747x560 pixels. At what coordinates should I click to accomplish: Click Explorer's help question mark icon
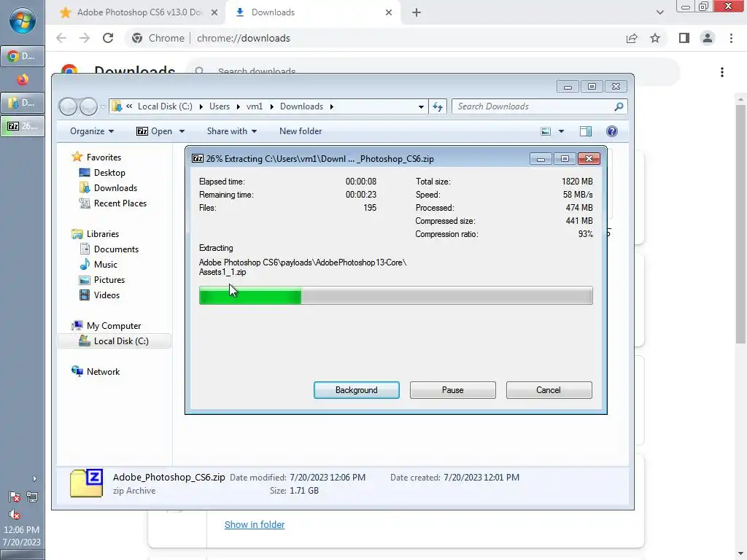(612, 131)
